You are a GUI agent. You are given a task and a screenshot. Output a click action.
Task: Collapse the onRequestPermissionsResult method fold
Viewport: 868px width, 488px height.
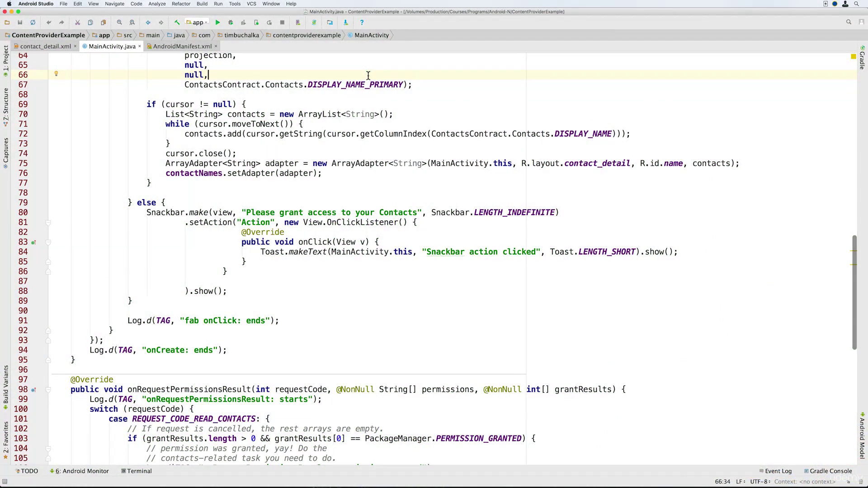pyautogui.click(x=48, y=389)
